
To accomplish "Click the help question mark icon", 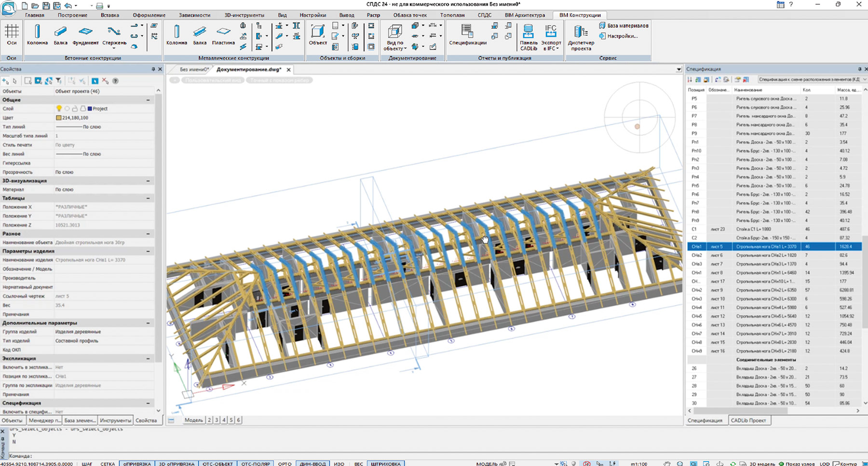I will click(791, 4).
